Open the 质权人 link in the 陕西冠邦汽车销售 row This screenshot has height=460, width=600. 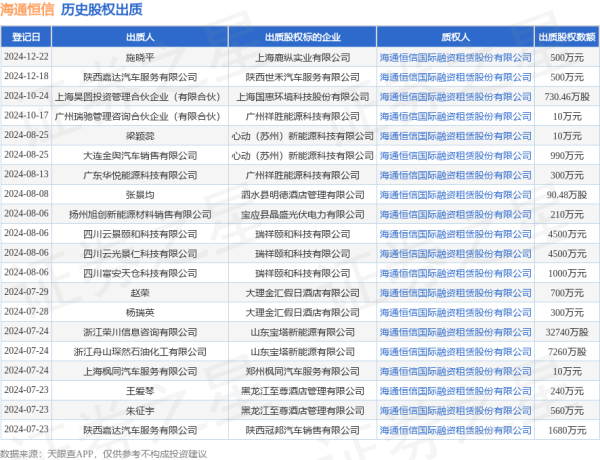point(455,430)
